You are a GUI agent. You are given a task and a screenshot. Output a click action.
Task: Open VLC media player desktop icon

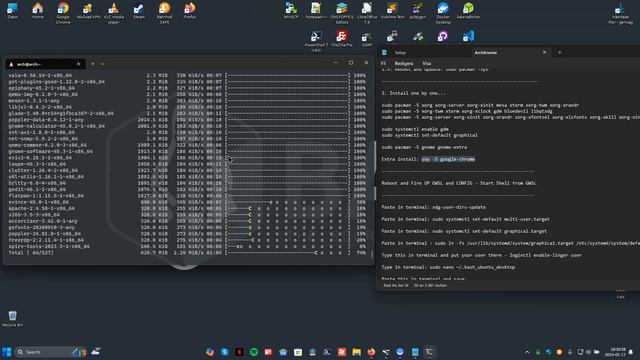113,13
